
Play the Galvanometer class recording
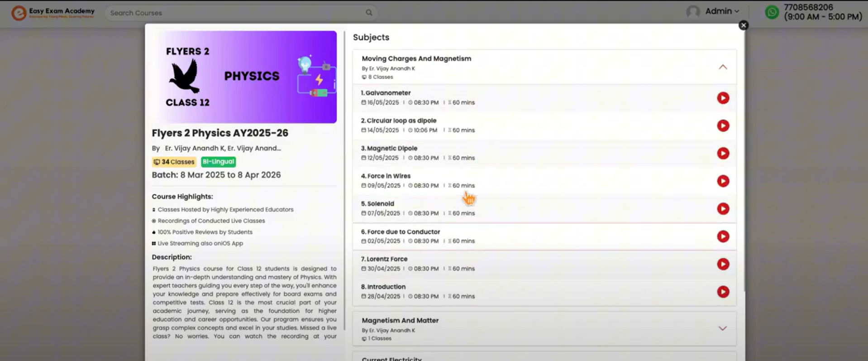click(x=723, y=98)
